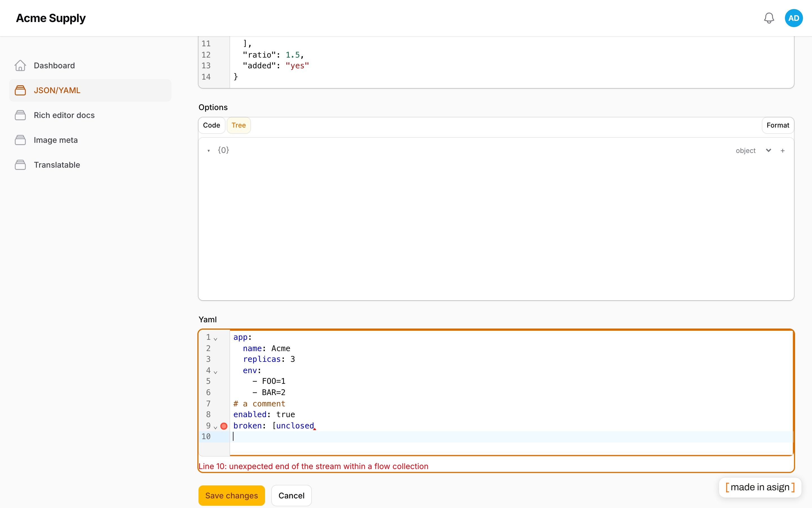Click the Options field label
Image resolution: width=812 pixels, height=508 pixels.
(213, 107)
